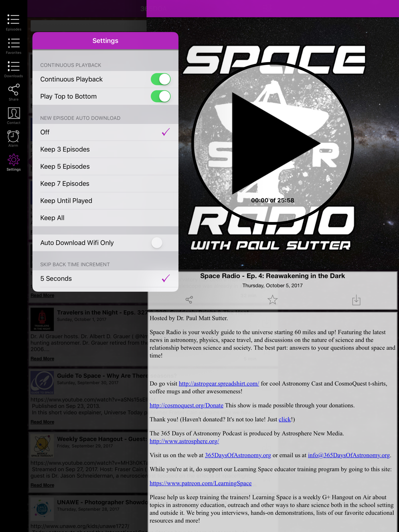Toggle the Play Top to Bottom switch

(161, 97)
